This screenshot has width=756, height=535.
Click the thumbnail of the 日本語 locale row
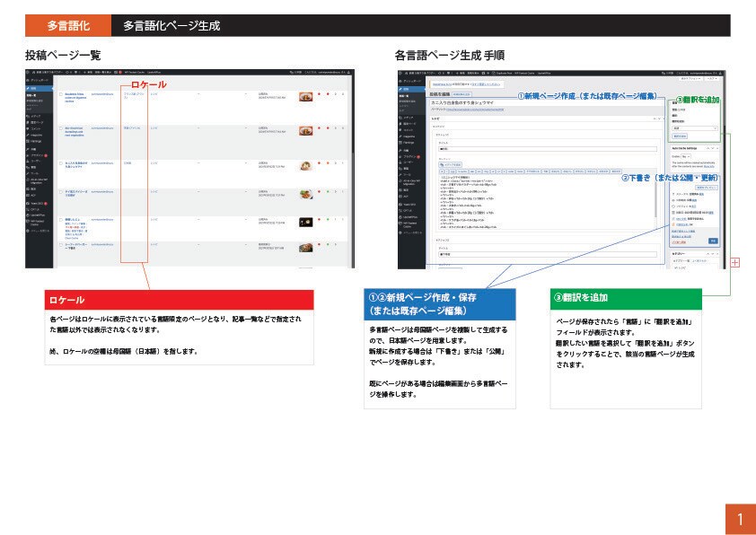point(305,165)
